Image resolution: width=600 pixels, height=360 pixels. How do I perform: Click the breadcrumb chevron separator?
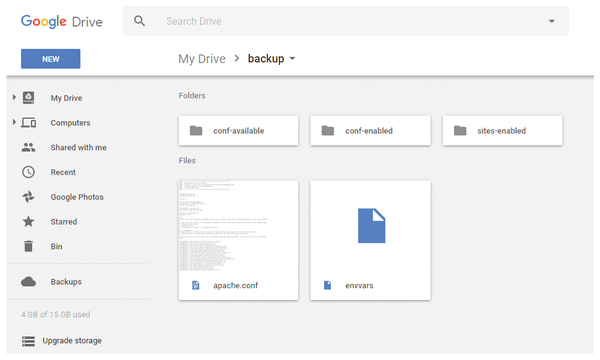[237, 58]
